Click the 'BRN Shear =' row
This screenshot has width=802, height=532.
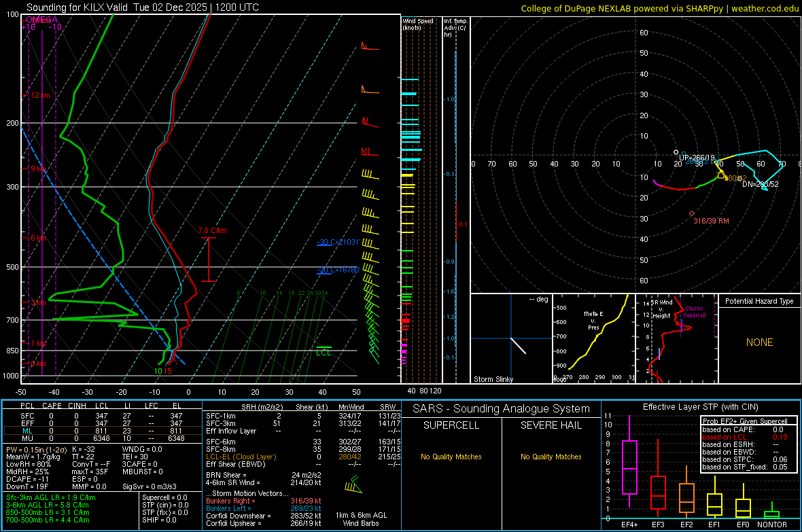[264, 475]
